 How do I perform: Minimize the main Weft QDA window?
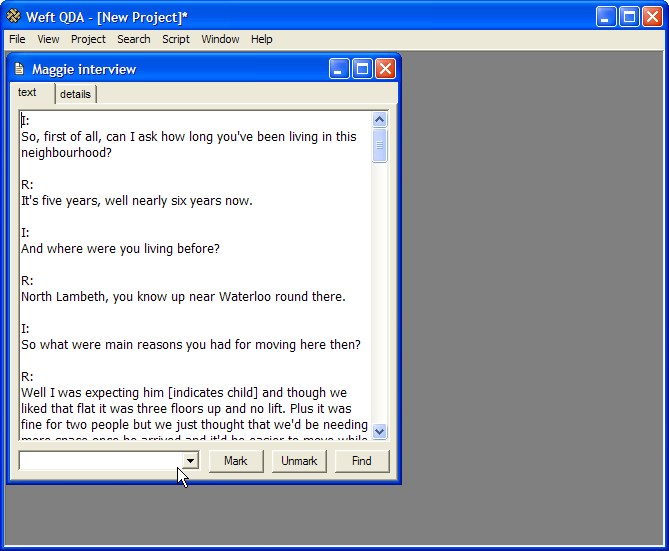607,16
